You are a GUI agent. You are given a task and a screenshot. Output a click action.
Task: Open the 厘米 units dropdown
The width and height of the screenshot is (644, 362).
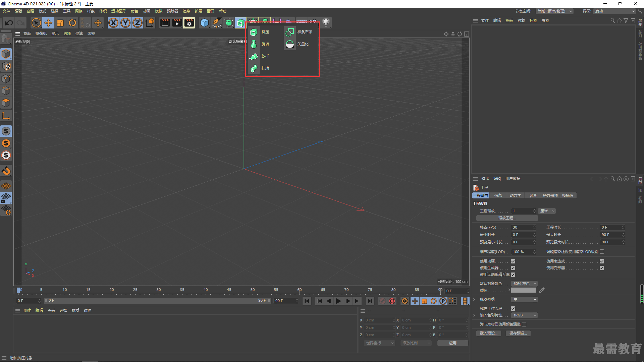547,211
